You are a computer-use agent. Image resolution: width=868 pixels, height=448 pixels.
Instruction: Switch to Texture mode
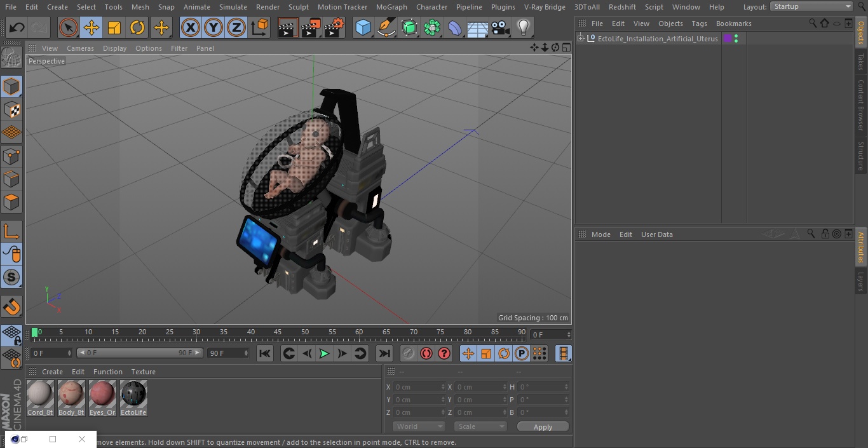coord(11,109)
